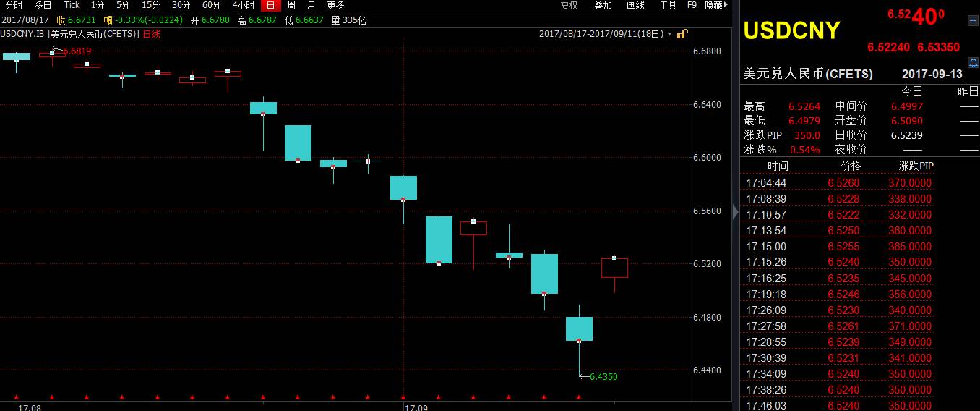Screen dimensions: 980x411
Task: Select the 1分 one-minute period
Action: pyautogui.click(x=98, y=5)
